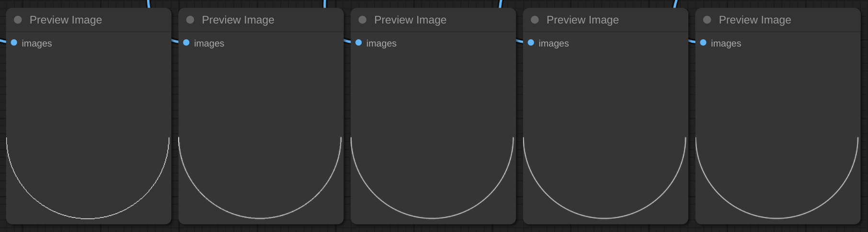Select the arc preview in the second node
Image resolution: width=868 pixels, height=232 pixels.
point(260,178)
